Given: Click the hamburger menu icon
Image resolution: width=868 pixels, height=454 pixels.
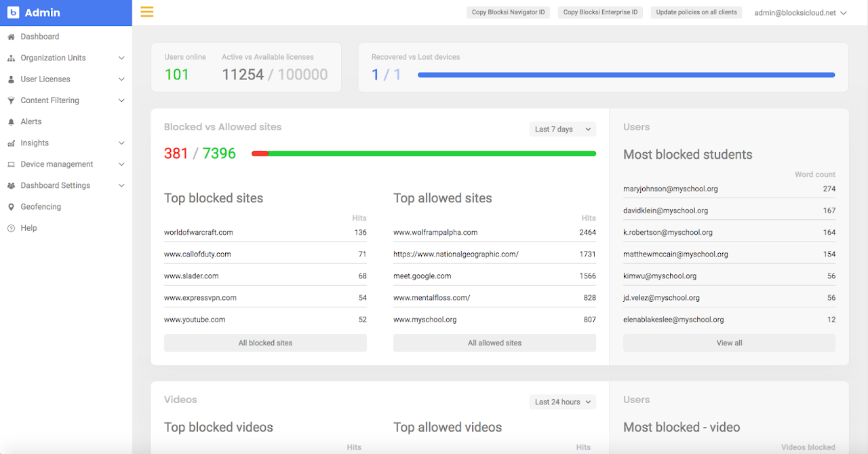Looking at the screenshot, I should tap(147, 12).
